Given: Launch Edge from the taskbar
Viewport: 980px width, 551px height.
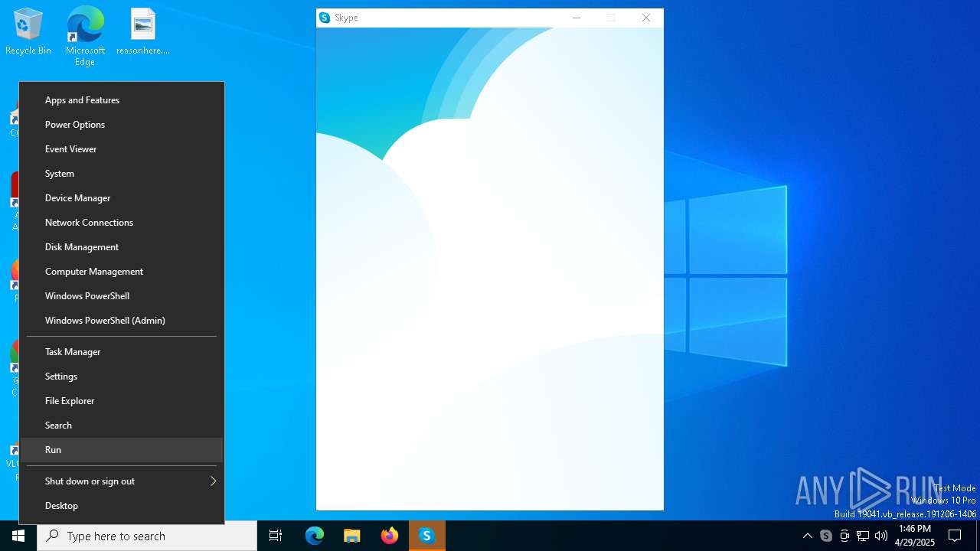Looking at the screenshot, I should (315, 536).
